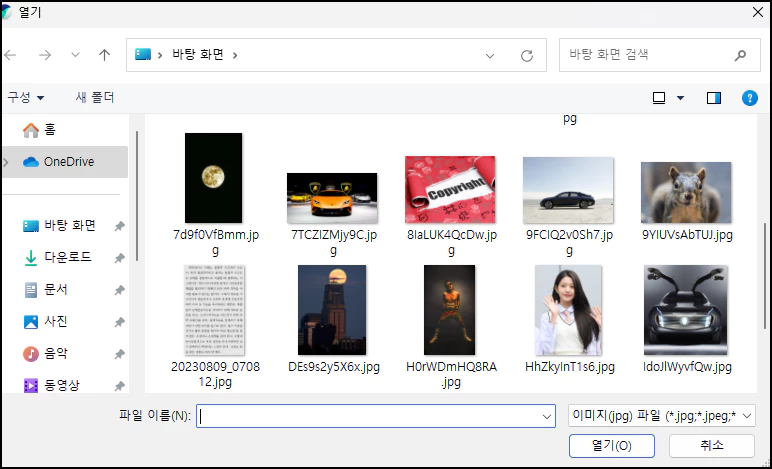Create a new folder with 새 폴더
Screen dimensions: 772x469
[x=95, y=97]
